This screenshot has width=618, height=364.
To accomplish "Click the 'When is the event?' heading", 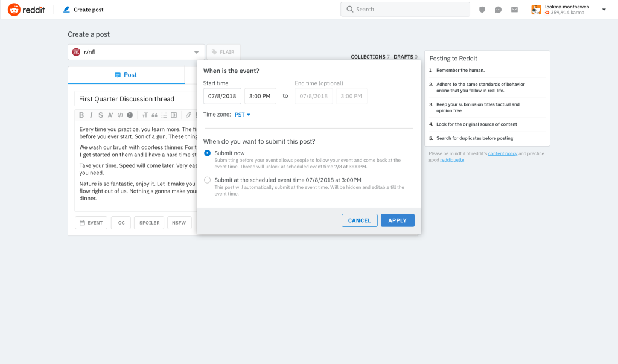I will coord(231,71).
